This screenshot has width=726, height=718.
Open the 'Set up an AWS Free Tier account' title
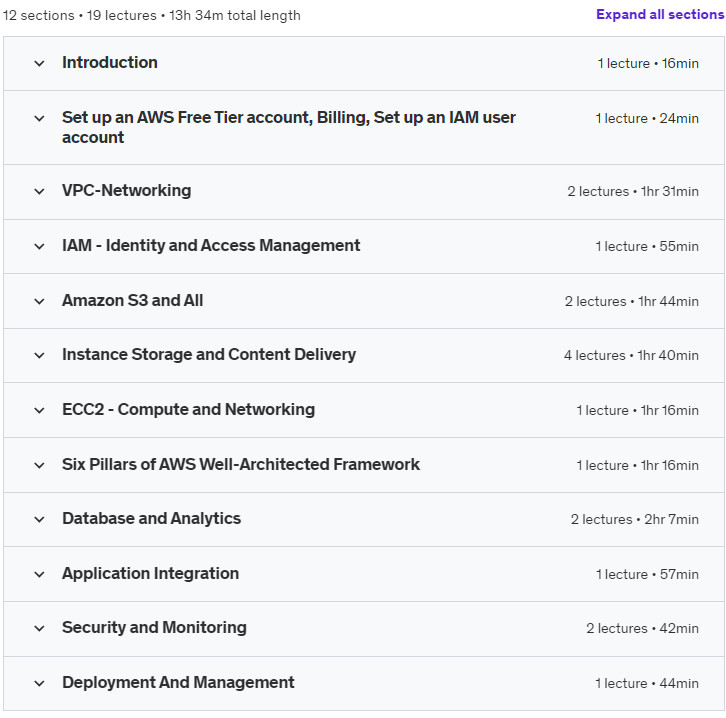tap(289, 127)
